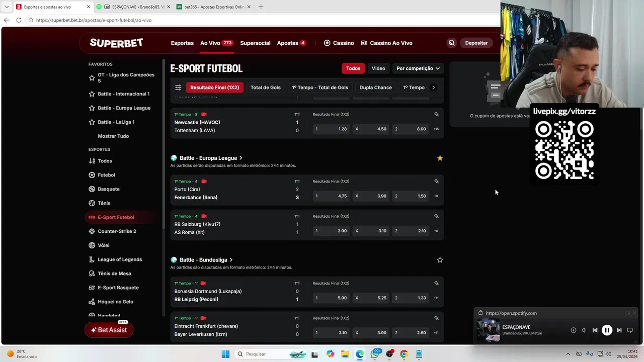Bet on Fenerbahce win at 1.50
The height and width of the screenshot is (362, 644).
pyautogui.click(x=411, y=196)
